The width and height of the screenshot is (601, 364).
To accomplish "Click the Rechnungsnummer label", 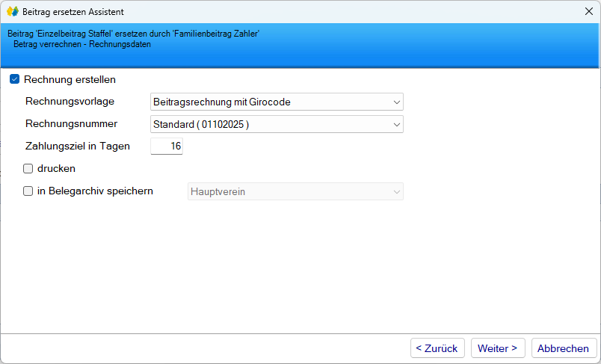I will pos(71,123).
